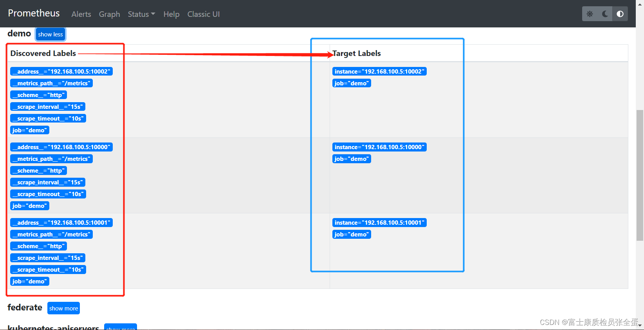Click the page vertical scrollbar
The width and height of the screenshot is (644, 330).
640,175
